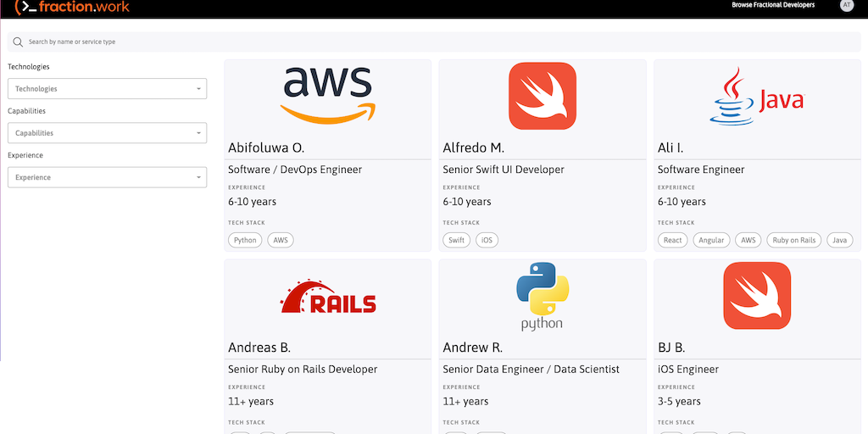
Task: Expand the Experience filter dropdown
Action: (x=107, y=177)
